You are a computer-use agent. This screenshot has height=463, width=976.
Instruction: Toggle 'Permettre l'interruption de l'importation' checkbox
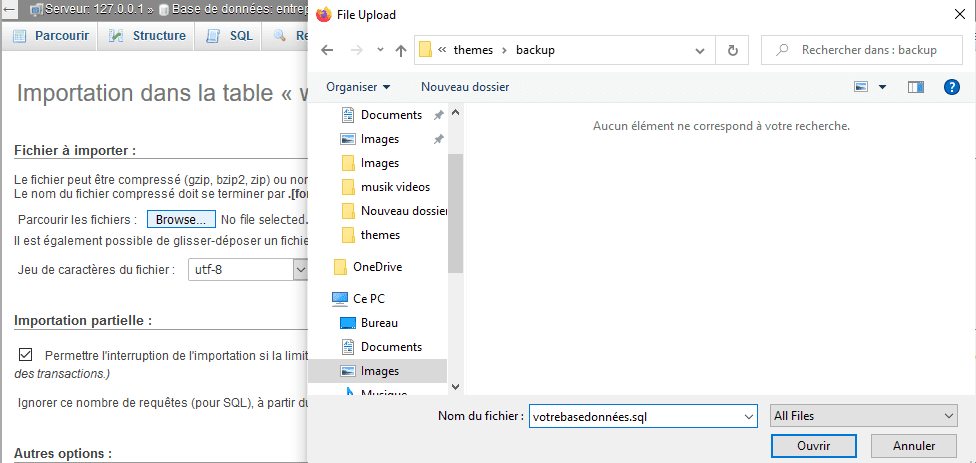26,355
